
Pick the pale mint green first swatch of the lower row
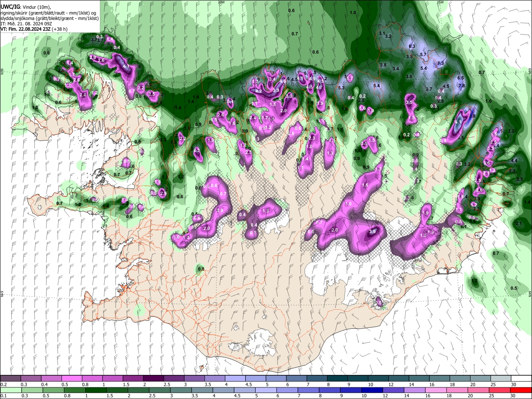click(11, 390)
